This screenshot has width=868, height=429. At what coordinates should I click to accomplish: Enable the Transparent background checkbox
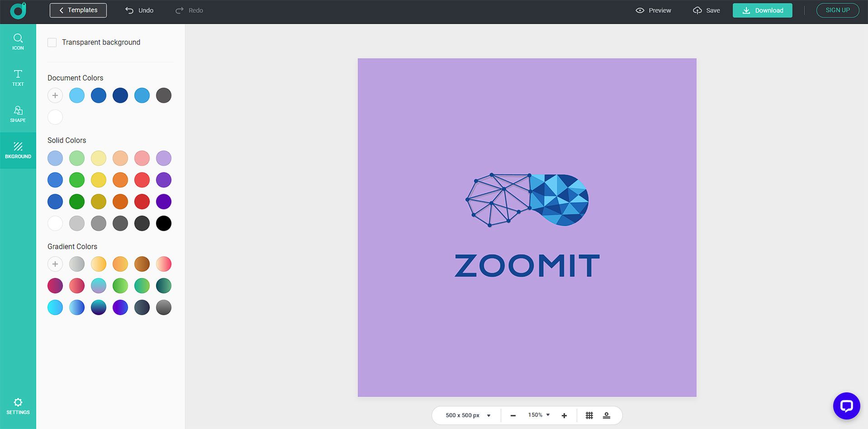(x=52, y=42)
